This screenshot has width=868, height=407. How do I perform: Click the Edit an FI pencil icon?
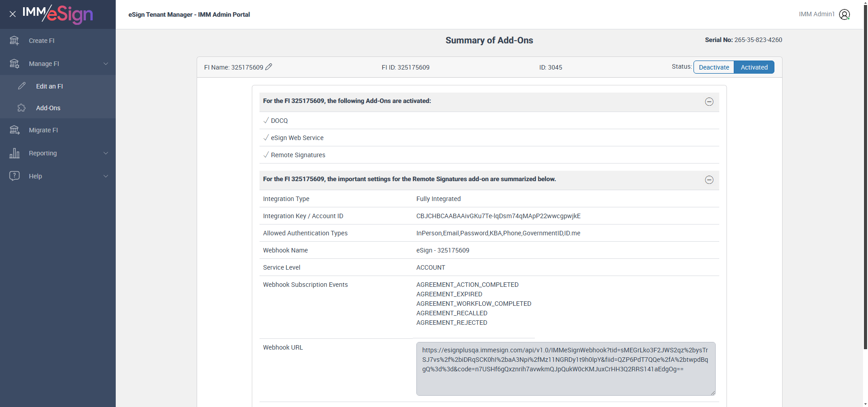pos(22,86)
